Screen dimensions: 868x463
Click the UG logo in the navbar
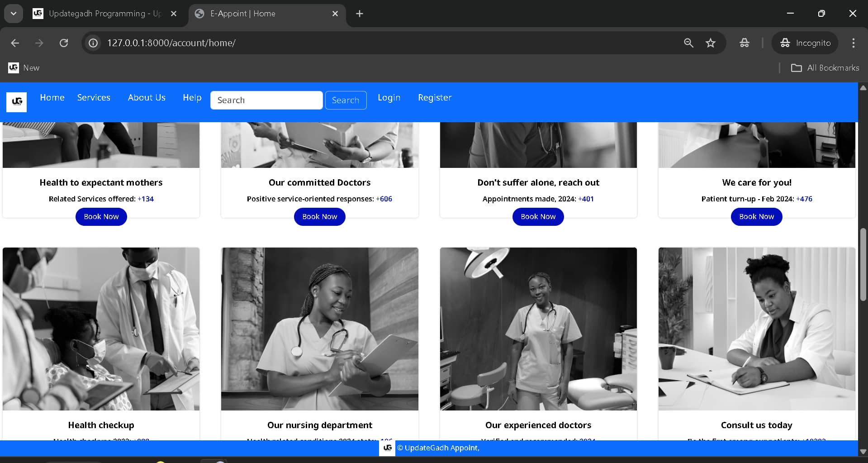pyautogui.click(x=17, y=102)
